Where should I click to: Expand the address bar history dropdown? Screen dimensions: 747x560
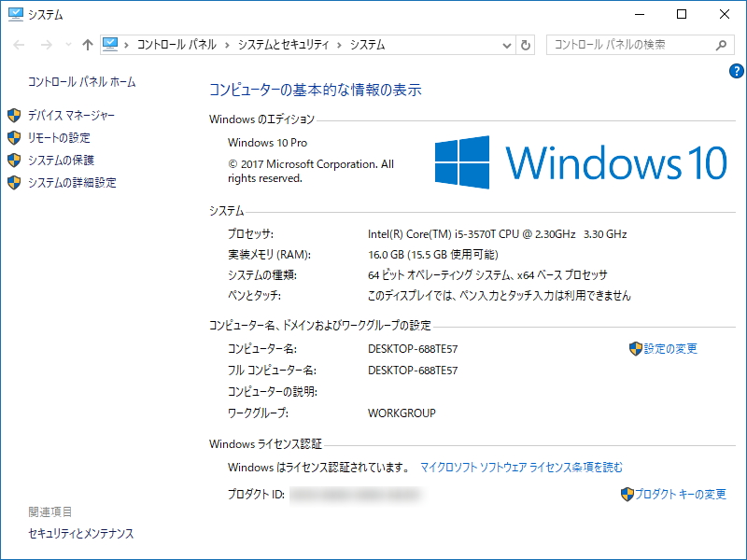coord(505,44)
